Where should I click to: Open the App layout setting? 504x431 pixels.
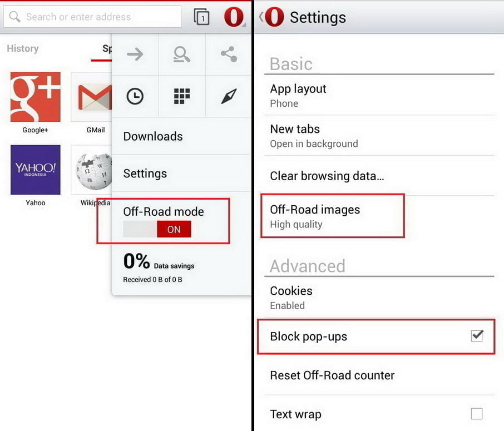[x=379, y=96]
